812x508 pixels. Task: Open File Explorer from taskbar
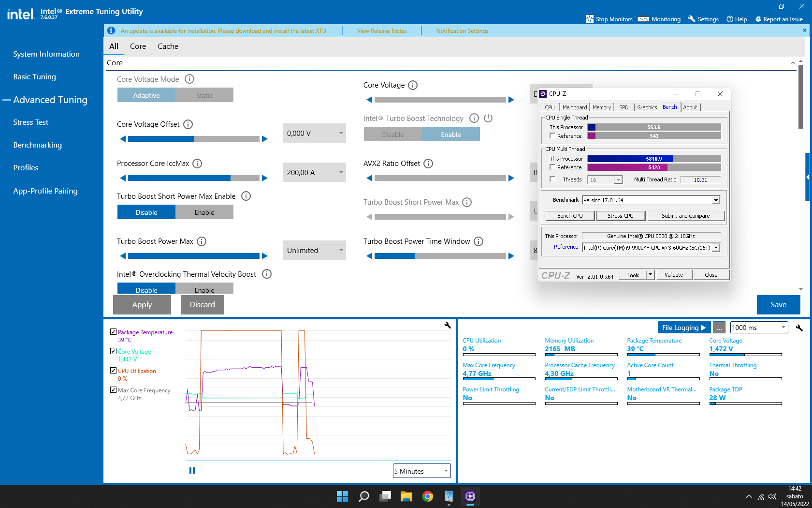[406, 496]
